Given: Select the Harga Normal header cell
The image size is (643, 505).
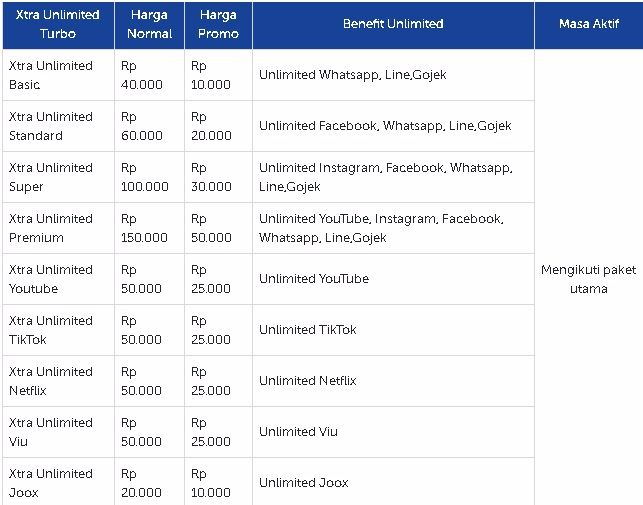Looking at the screenshot, I should click(150, 25).
